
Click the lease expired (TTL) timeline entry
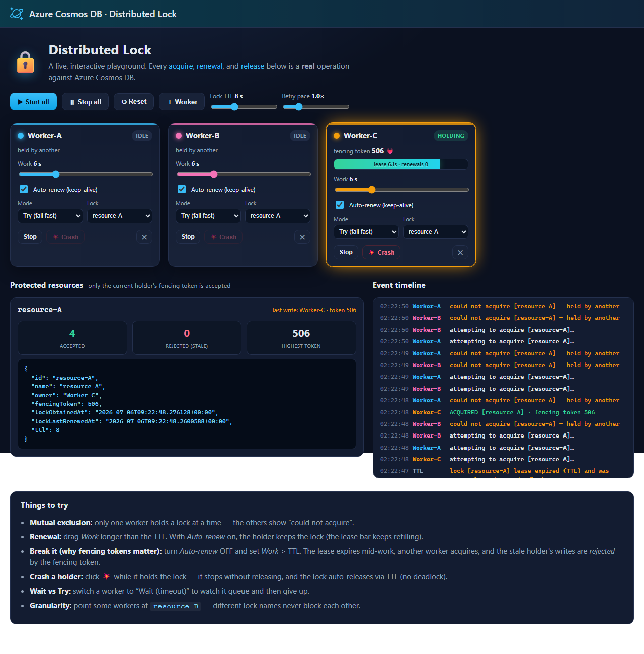[x=503, y=471]
